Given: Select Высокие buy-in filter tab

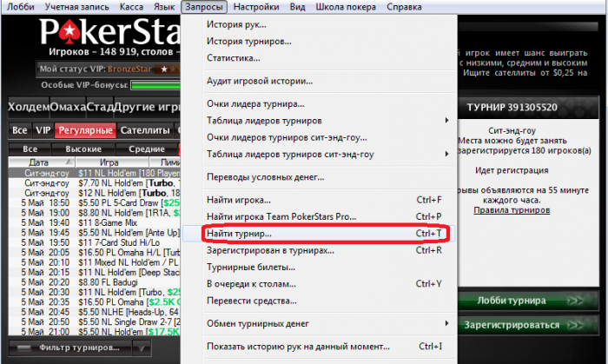Looking at the screenshot, I should point(83,149).
